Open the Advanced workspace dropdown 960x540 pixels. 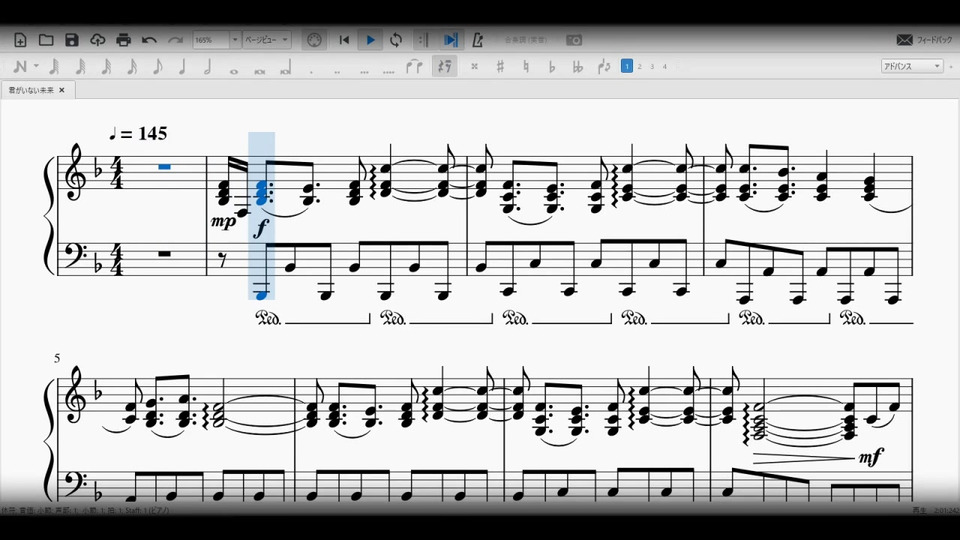(912, 66)
